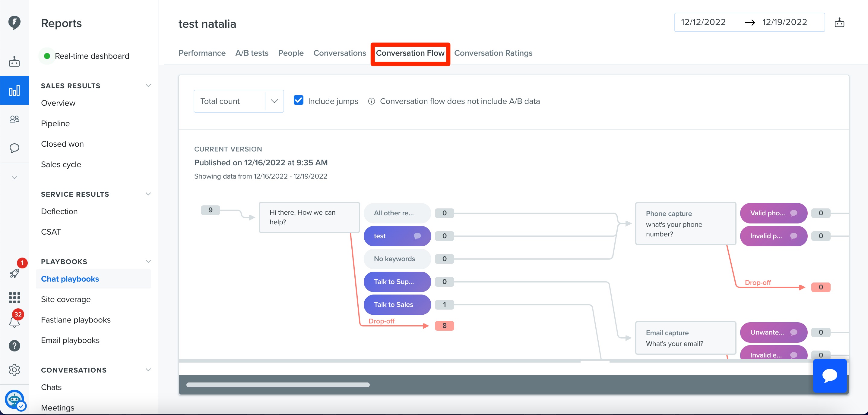Select the bot playbooks icon in sidebar
The width and height of the screenshot is (868, 415).
14,62
